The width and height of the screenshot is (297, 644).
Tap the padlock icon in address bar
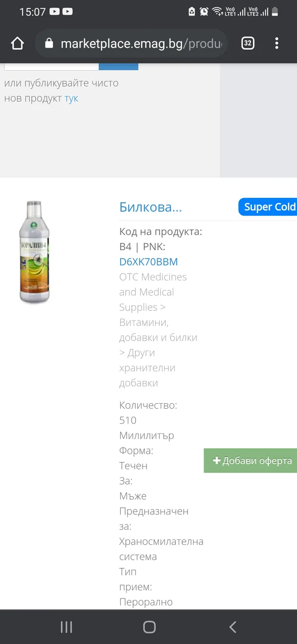pos(49,44)
